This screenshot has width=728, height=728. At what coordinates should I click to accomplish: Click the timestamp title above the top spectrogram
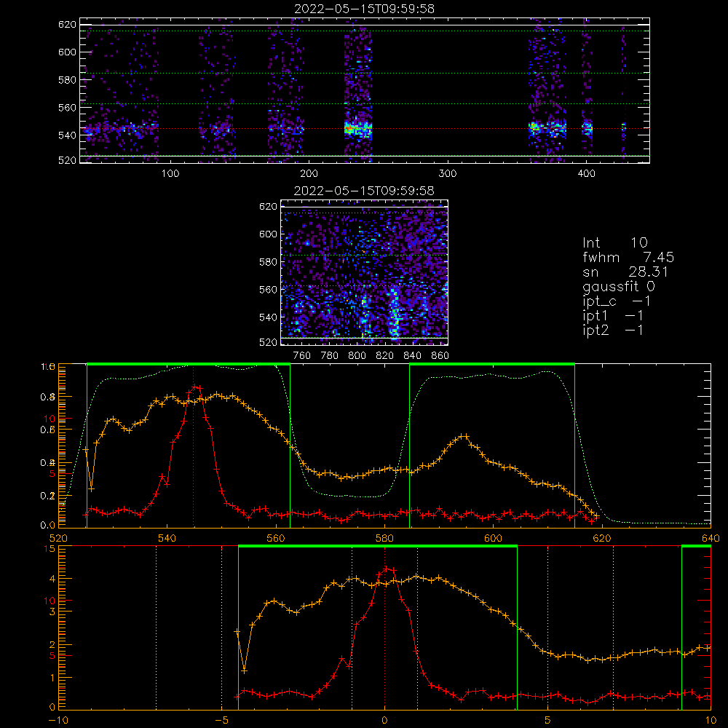tap(365, 9)
